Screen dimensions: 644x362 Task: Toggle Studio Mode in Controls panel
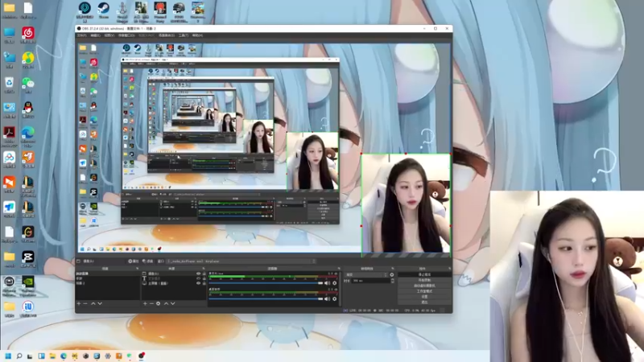click(x=424, y=291)
